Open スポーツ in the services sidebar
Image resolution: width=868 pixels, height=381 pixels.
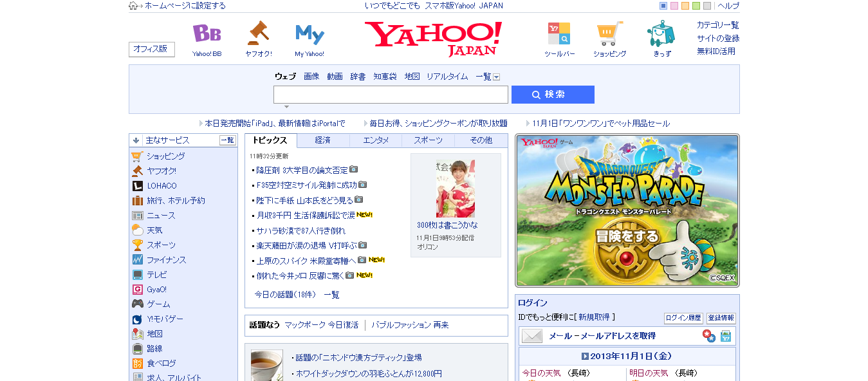[161, 245]
